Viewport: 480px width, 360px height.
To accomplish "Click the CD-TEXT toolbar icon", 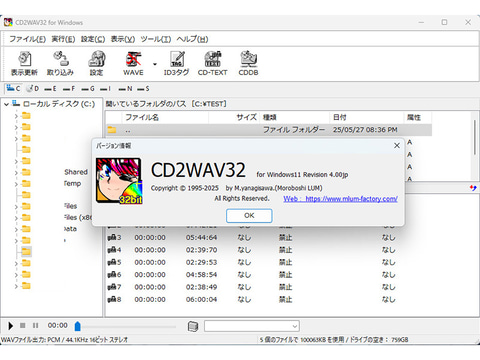I will coord(212,63).
